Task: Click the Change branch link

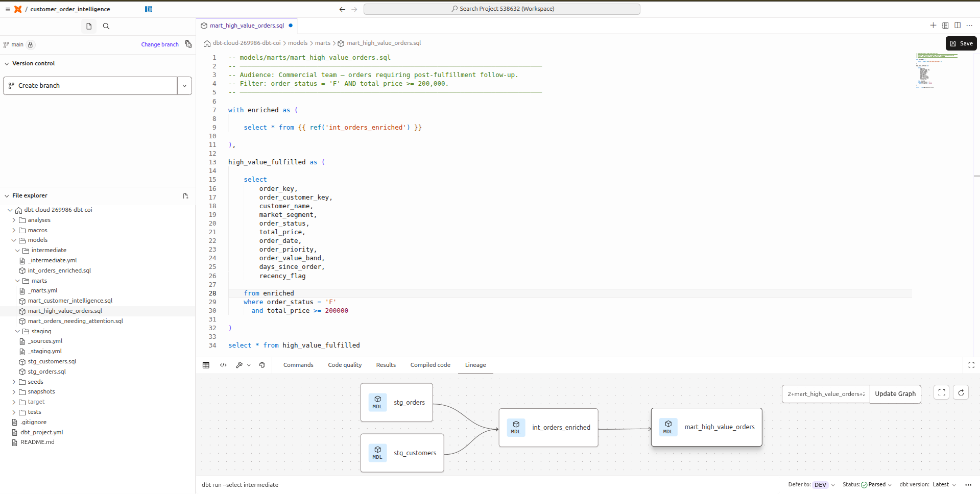Action: (x=160, y=44)
